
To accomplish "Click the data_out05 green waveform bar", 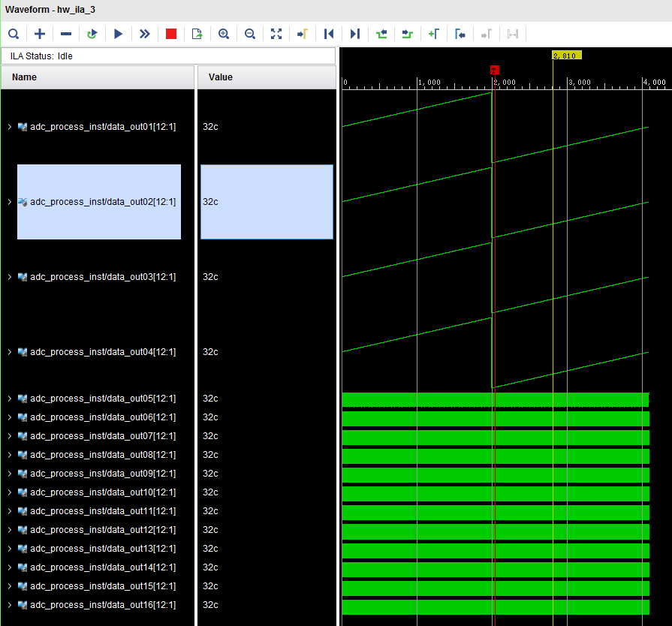I will (x=496, y=400).
